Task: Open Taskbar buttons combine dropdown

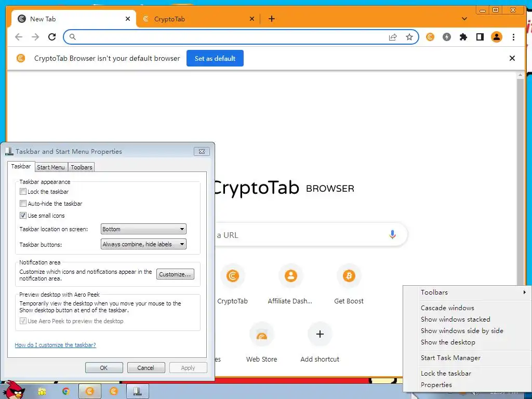Action: pyautogui.click(x=143, y=244)
